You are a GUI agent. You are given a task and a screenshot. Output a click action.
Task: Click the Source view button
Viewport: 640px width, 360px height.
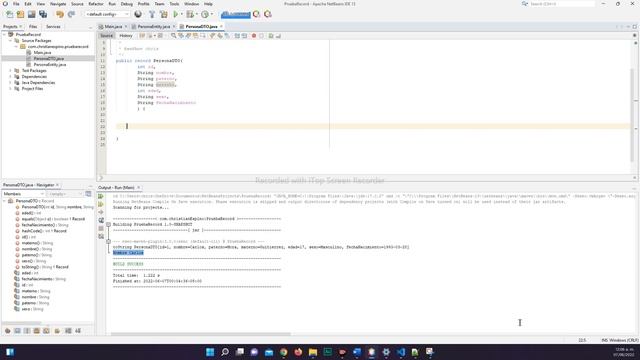pyautogui.click(x=107, y=36)
